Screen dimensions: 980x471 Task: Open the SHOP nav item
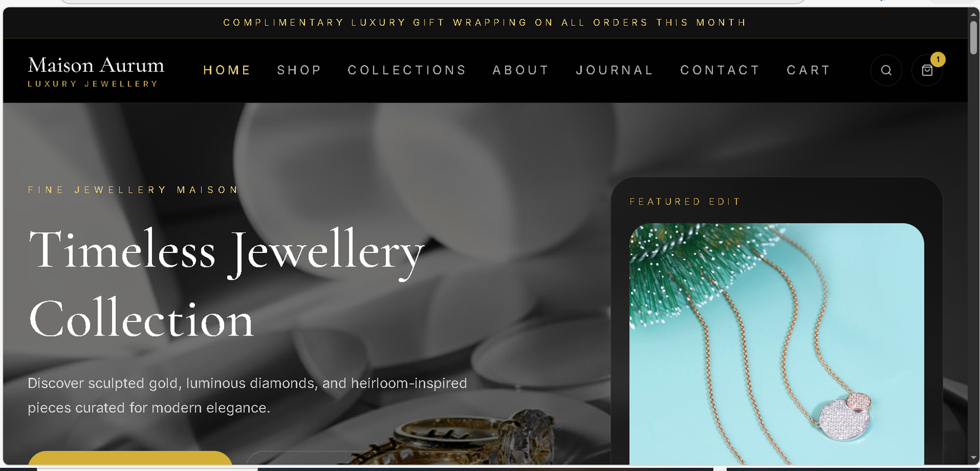point(299,70)
